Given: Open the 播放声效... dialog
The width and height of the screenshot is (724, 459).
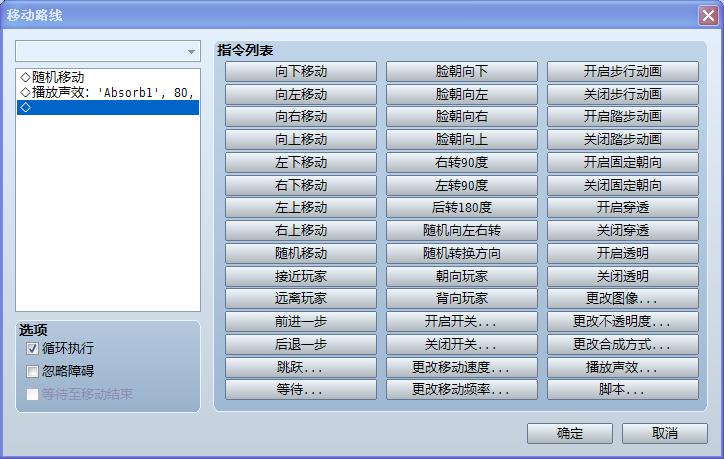Looking at the screenshot, I should point(623,367).
